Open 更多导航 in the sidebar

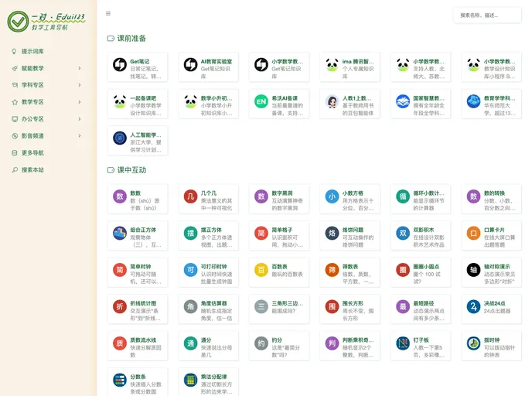click(32, 152)
